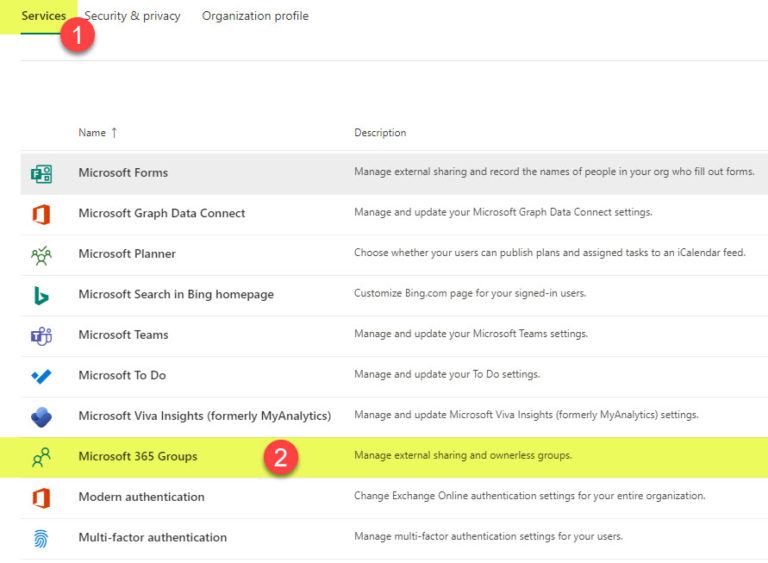The width and height of the screenshot is (768, 563).
Task: Open Microsoft Viva Insights (formerly MyAnalytics)
Action: (205, 416)
